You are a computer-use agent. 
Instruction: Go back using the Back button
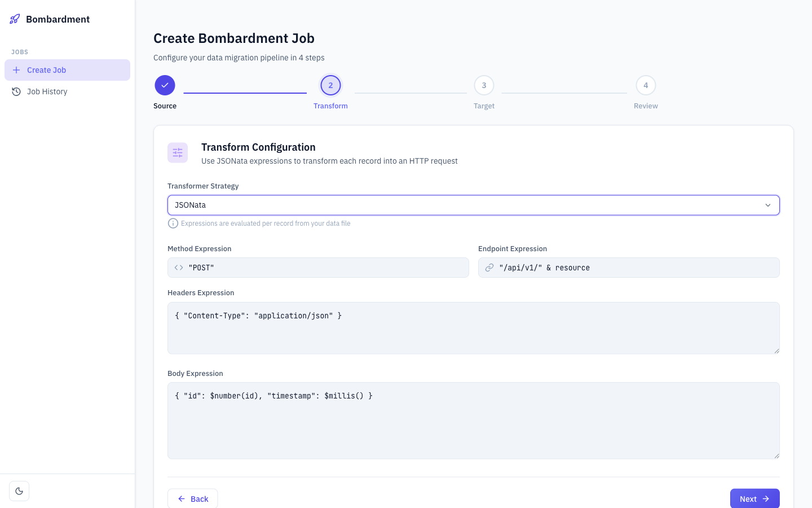(x=192, y=499)
